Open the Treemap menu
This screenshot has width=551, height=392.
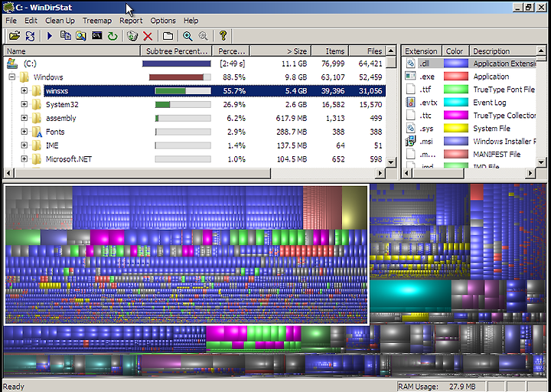(97, 21)
